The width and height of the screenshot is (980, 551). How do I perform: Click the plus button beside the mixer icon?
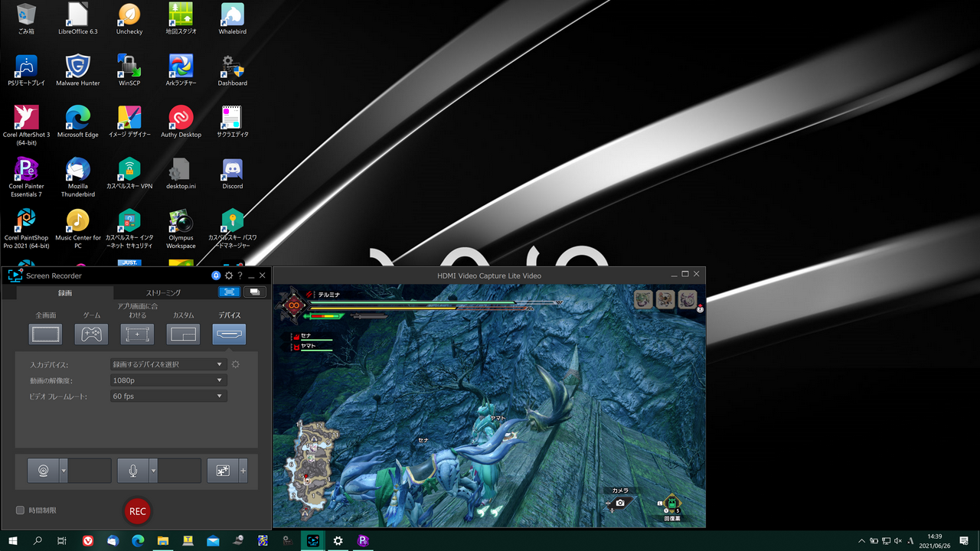[x=243, y=470]
